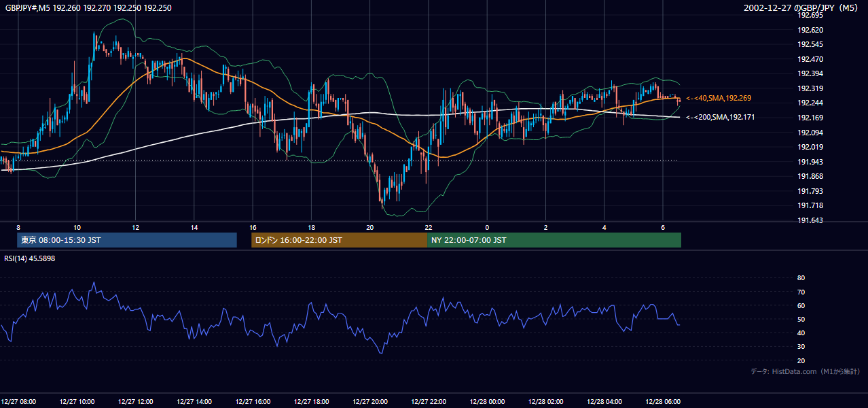868x408 pixels.
Task: Select the ロンドン 16:00-22:00 JST session bar
Action: [x=339, y=240]
